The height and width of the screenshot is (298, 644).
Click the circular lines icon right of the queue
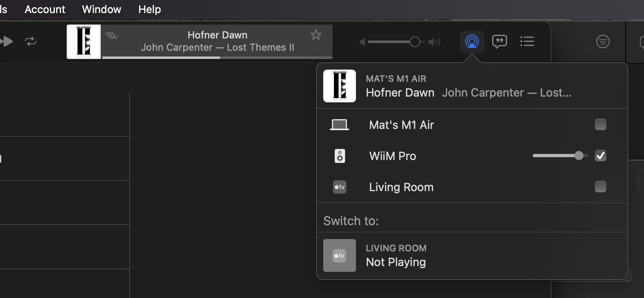(x=603, y=41)
